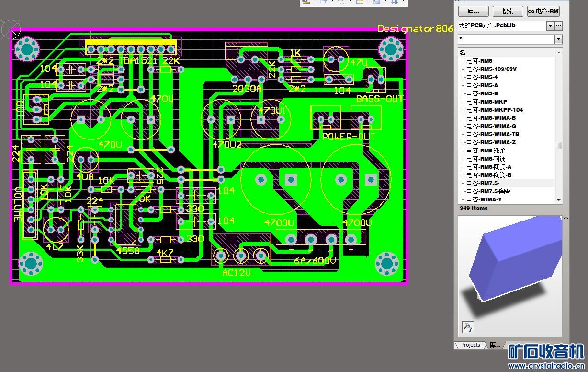
Task: Click the AC12V connector's middle pad
Action: point(240,256)
